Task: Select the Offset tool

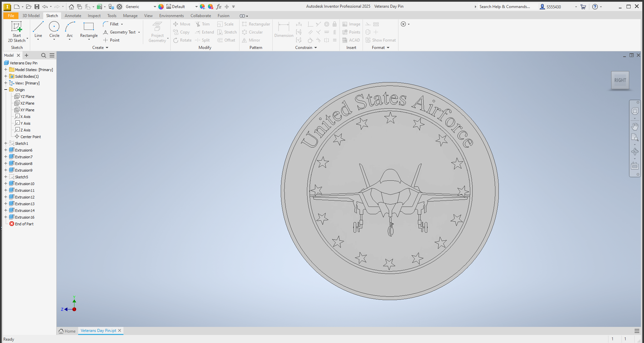Action: pyautogui.click(x=226, y=40)
